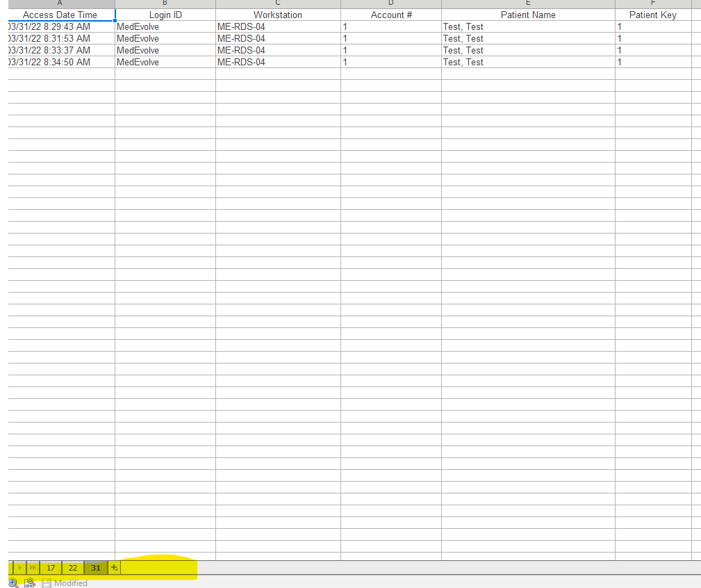Click the add new sheet plus icon
The width and height of the screenshot is (701, 588).
click(x=115, y=568)
